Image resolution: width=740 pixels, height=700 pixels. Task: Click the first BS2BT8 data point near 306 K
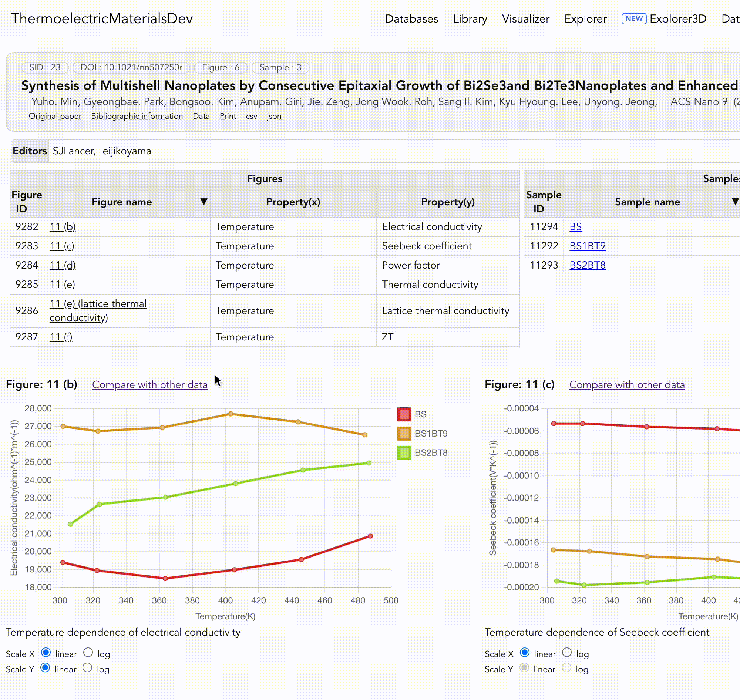pos(70,524)
